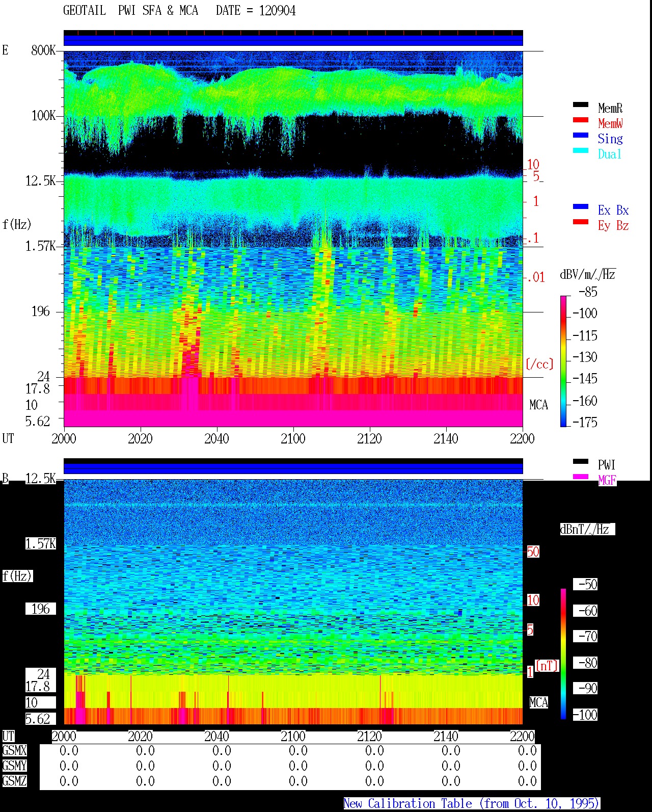Click the E panel 1.57K frequency label
The width and height of the screenshot is (652, 812).
point(40,246)
